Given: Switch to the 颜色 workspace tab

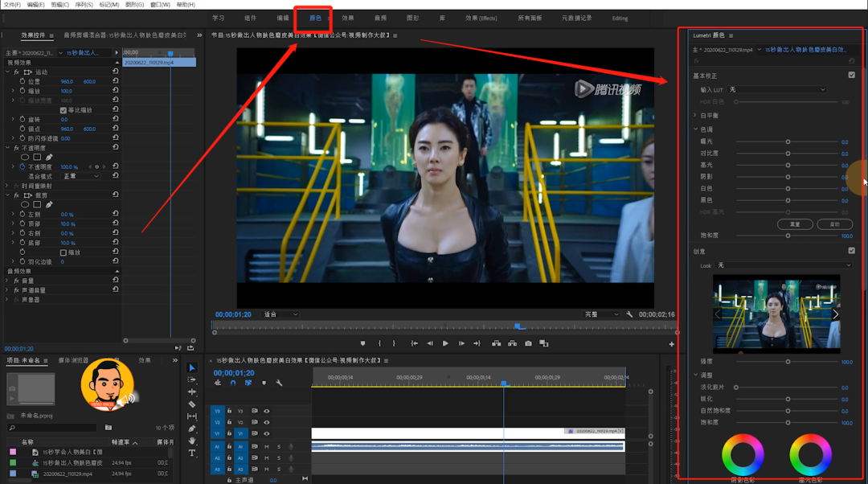Looking at the screenshot, I should [x=316, y=18].
